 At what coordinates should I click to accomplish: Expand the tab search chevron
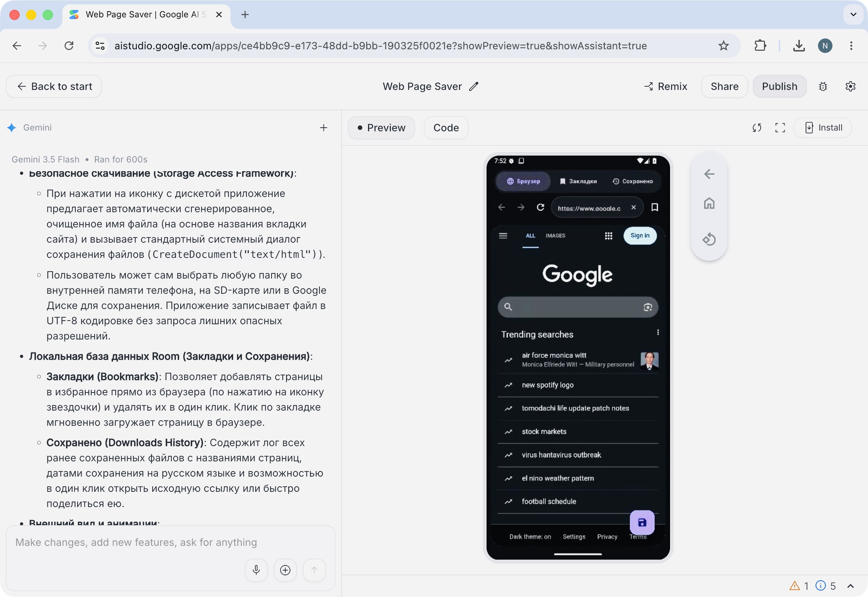[x=853, y=15]
